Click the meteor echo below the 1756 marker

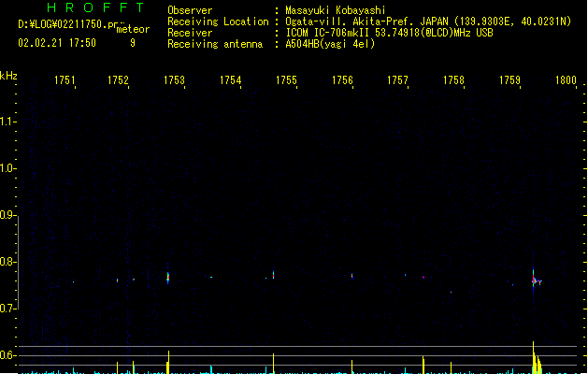[351, 276]
